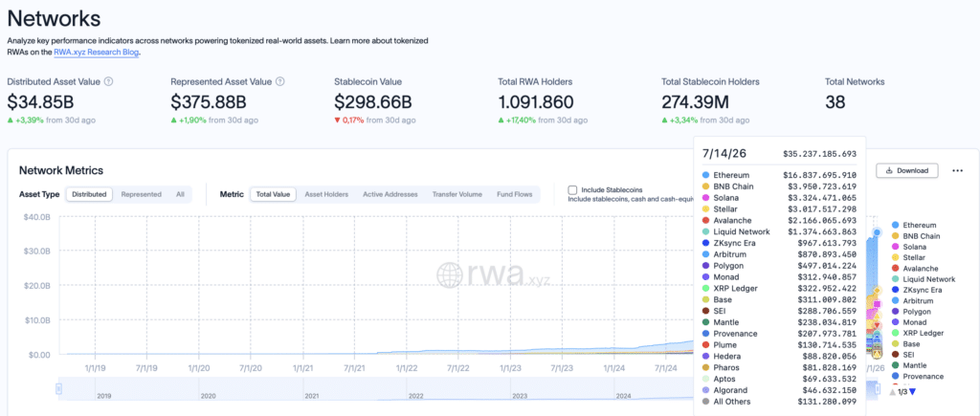The width and height of the screenshot is (980, 416).
Task: Click the 1.091.860 total RWA holders figure
Action: click(x=536, y=101)
